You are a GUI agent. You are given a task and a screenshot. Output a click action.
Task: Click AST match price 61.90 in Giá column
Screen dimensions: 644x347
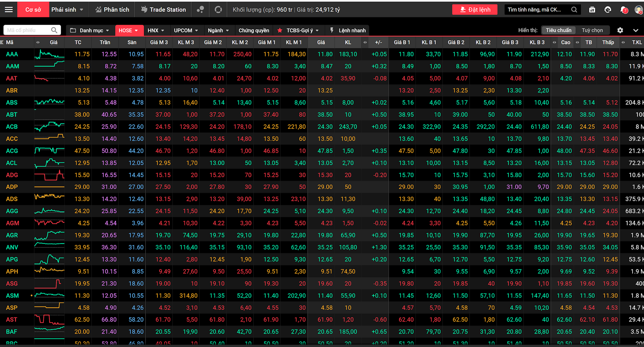click(x=325, y=319)
